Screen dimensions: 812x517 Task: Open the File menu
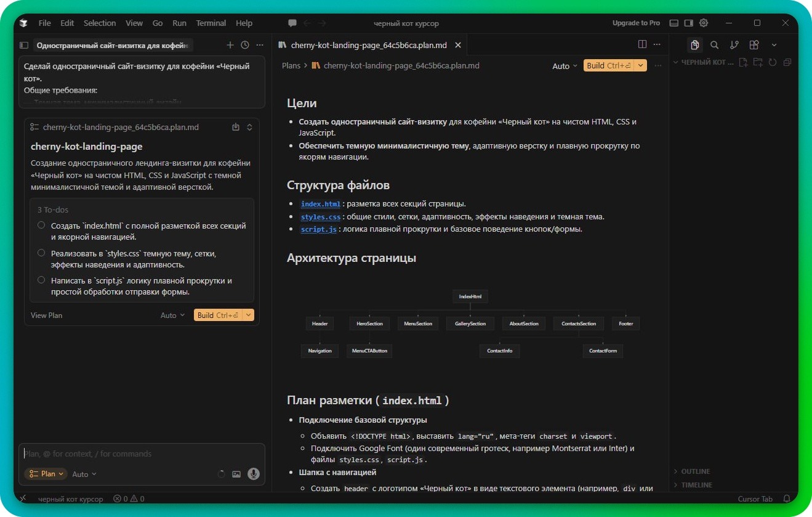44,23
